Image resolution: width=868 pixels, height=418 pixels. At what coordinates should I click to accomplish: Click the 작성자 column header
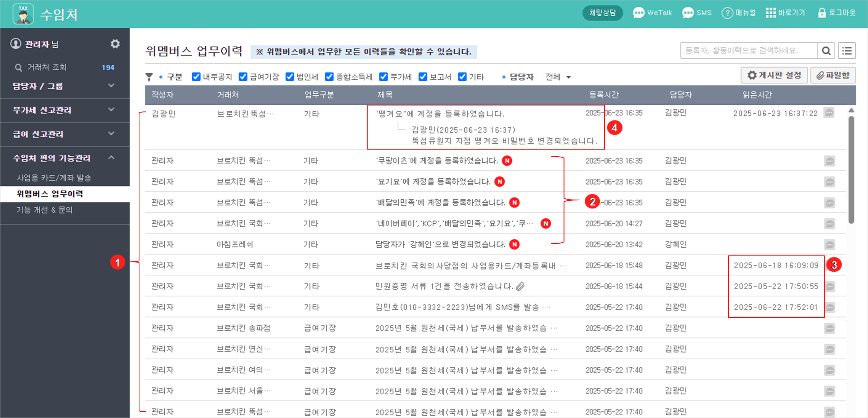(162, 95)
